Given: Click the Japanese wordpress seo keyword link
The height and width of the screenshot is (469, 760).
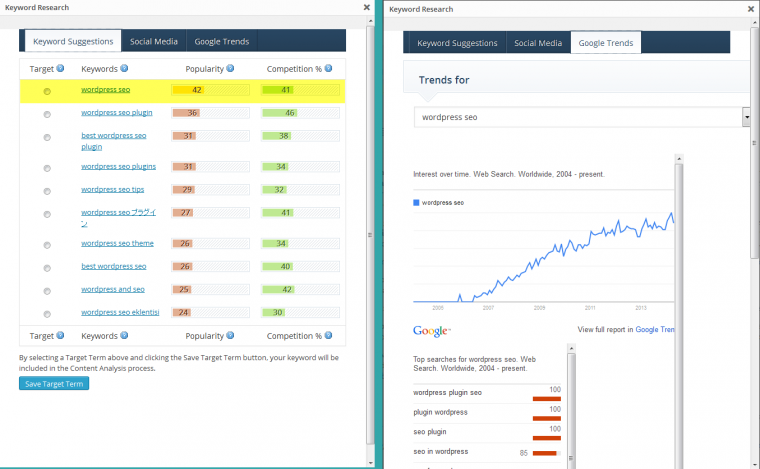Looking at the screenshot, I should click(x=118, y=218).
